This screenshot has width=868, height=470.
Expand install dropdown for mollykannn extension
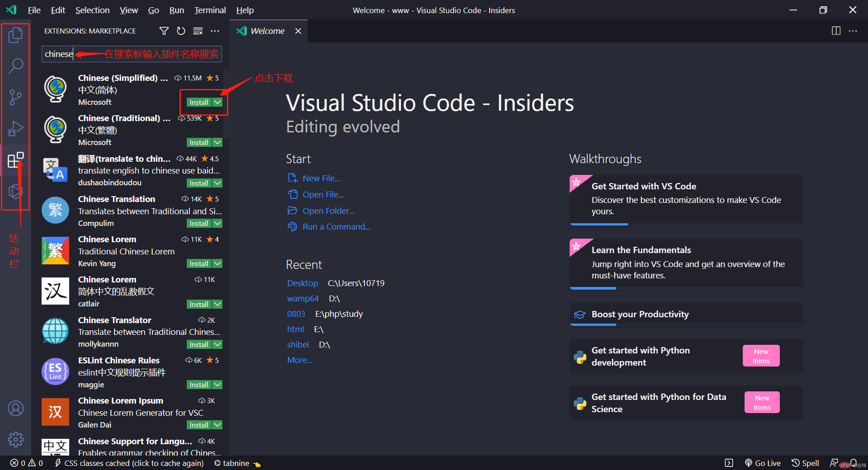point(217,344)
